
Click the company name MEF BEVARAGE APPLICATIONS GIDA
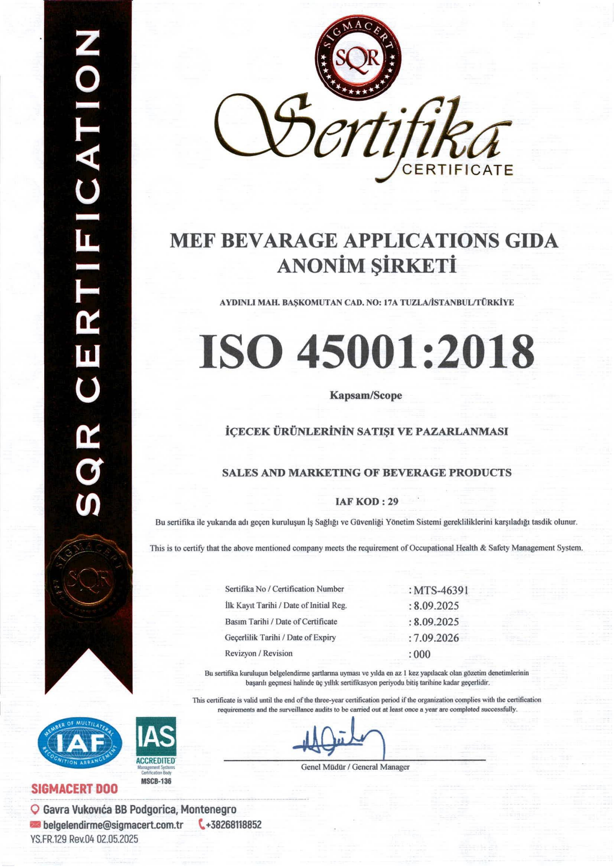pyautogui.click(x=364, y=240)
